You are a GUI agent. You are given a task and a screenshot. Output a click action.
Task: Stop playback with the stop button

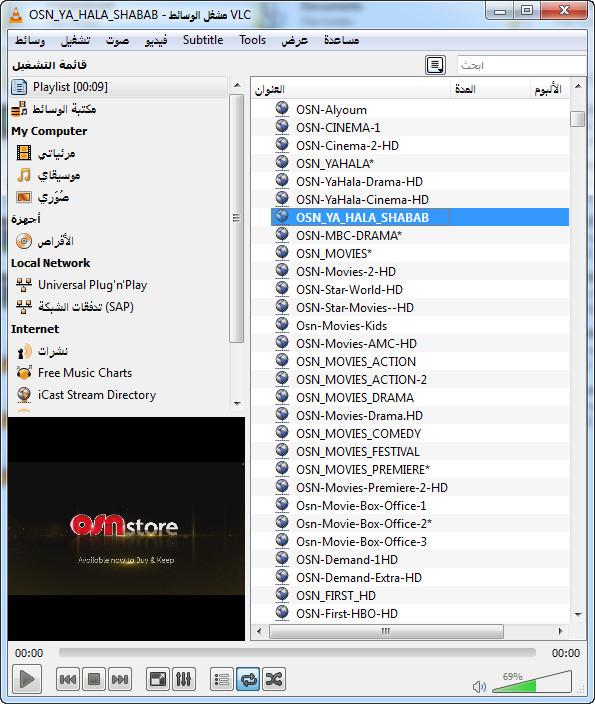[x=94, y=679]
